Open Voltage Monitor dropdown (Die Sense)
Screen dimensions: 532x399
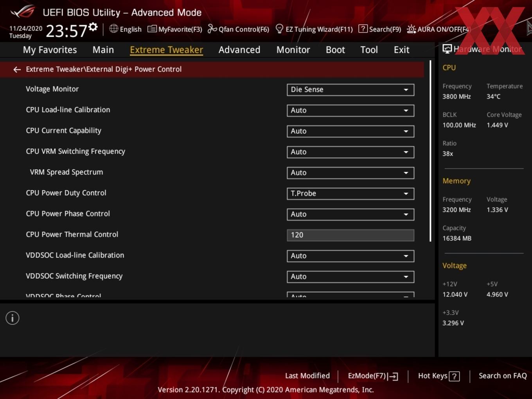click(x=350, y=90)
